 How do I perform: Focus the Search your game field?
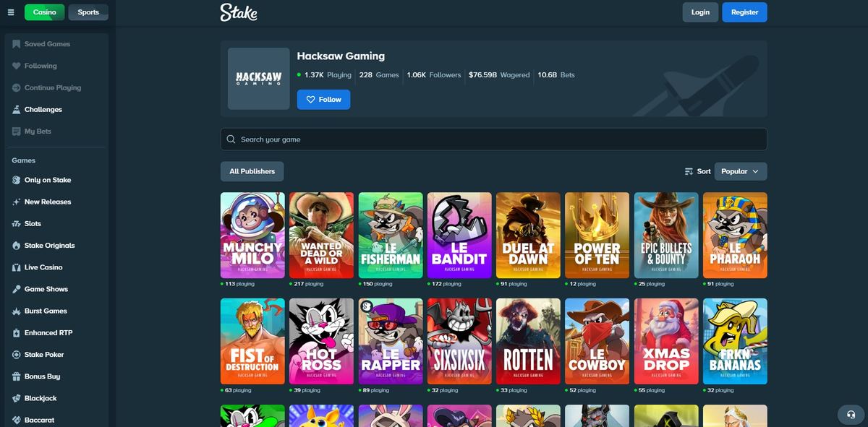493,139
